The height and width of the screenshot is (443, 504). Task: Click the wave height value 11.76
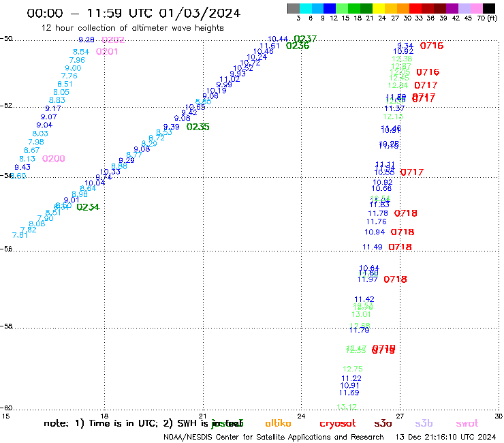click(x=377, y=221)
